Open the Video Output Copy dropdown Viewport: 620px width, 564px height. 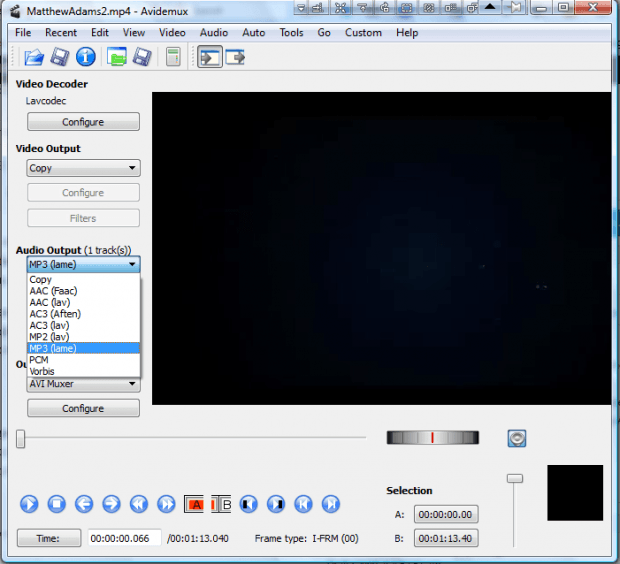[x=83, y=168]
